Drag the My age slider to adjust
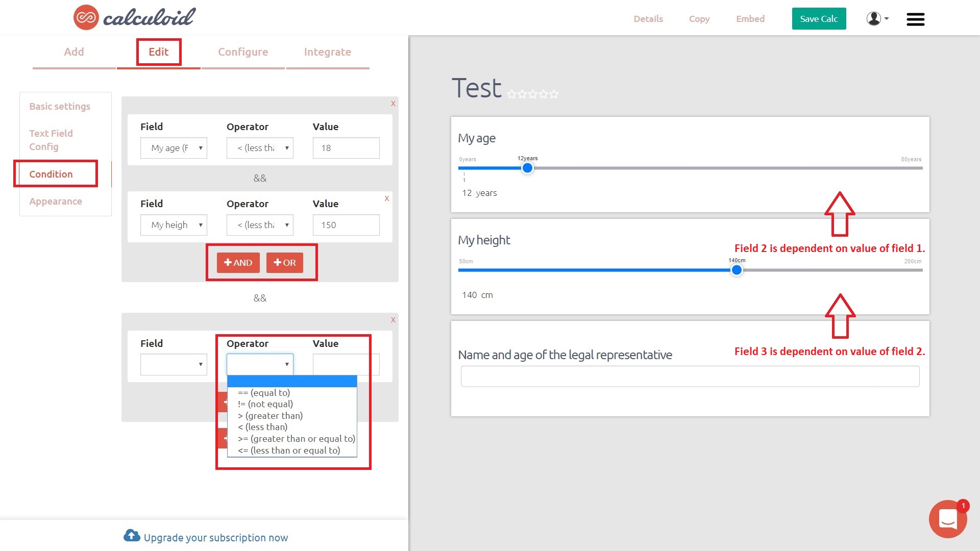This screenshot has width=980, height=551. pyautogui.click(x=528, y=167)
